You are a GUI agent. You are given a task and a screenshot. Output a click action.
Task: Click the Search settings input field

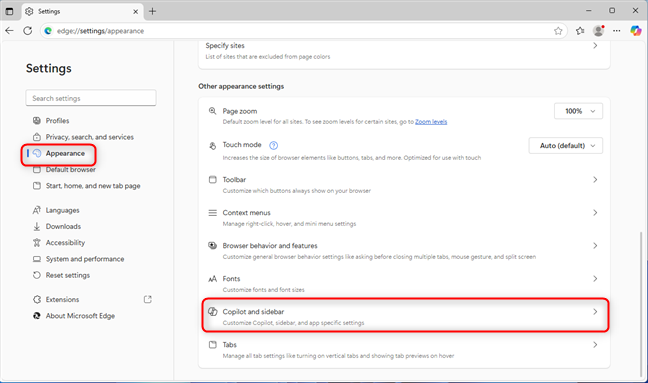tap(91, 98)
